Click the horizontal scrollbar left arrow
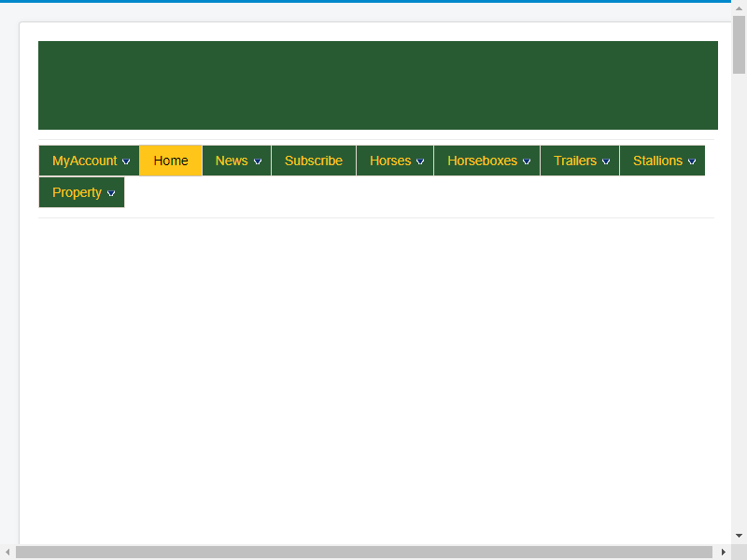This screenshot has height=560, width=747. pos(7,553)
